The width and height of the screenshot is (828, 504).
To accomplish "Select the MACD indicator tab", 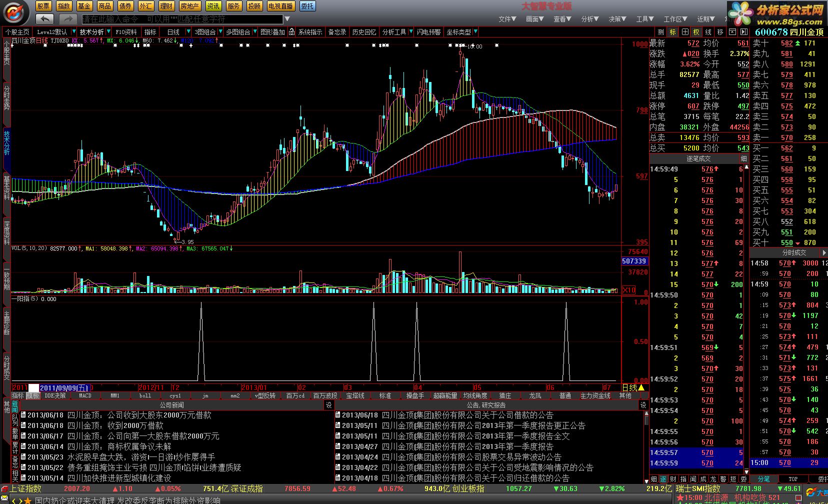I will pos(85,395).
